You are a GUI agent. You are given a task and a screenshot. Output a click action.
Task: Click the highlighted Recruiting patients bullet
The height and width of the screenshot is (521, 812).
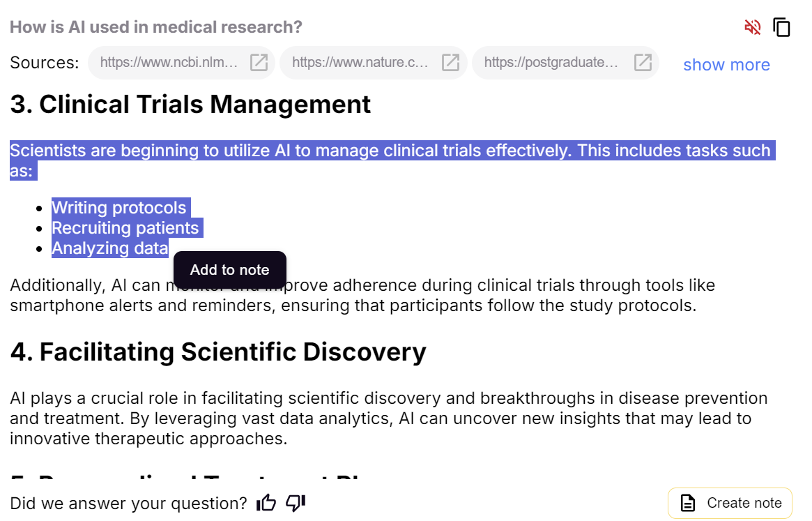pyautogui.click(x=125, y=227)
